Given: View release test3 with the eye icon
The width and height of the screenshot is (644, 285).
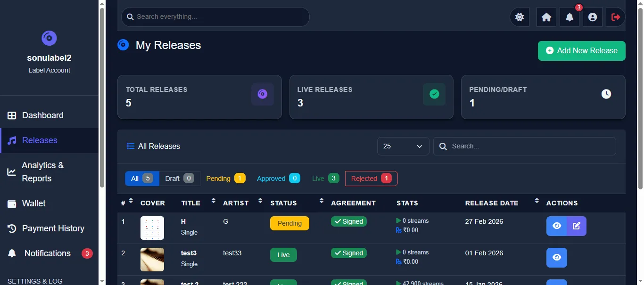Looking at the screenshot, I should point(557,258).
